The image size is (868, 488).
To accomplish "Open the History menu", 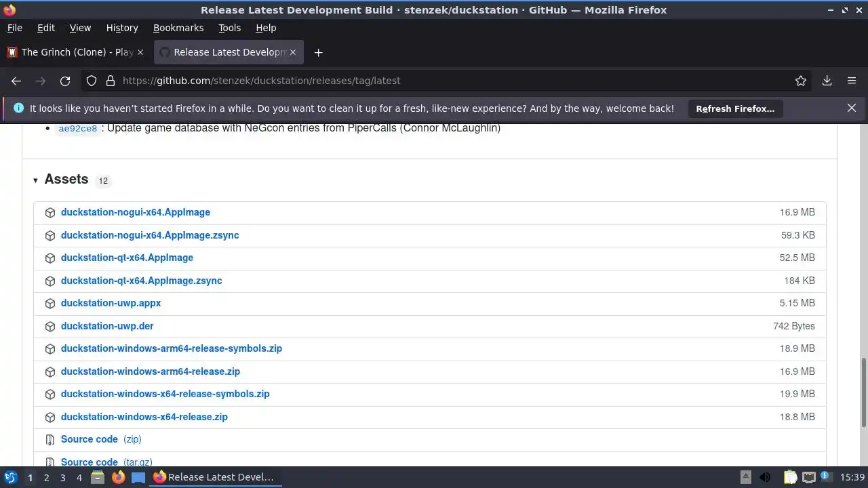I will click(122, 28).
